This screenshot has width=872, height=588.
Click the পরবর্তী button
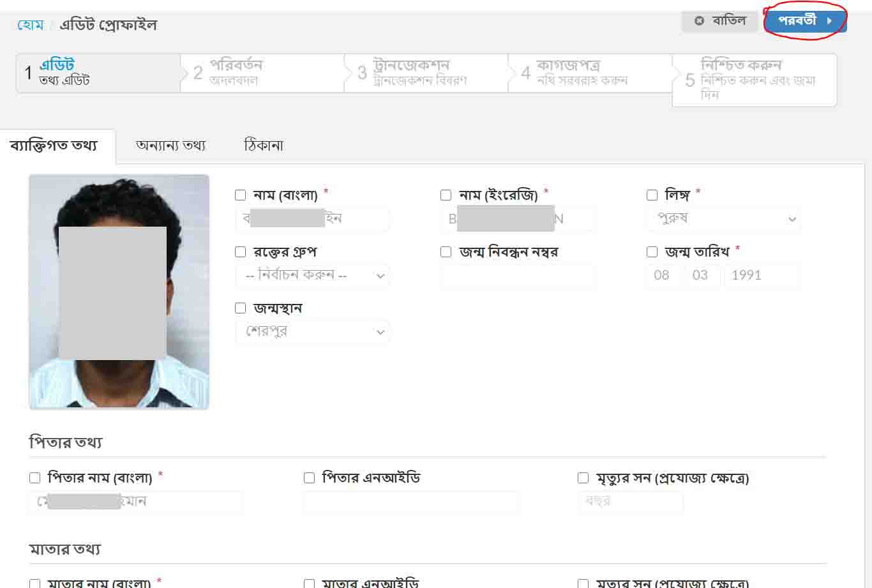click(x=806, y=20)
